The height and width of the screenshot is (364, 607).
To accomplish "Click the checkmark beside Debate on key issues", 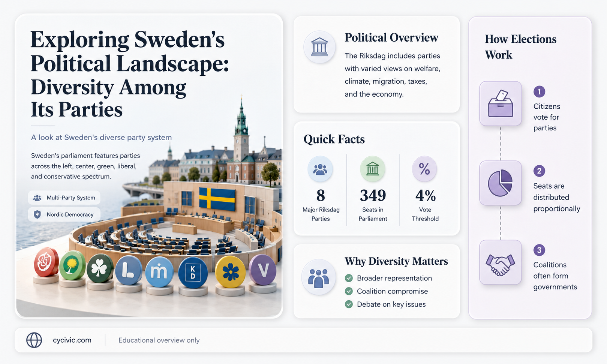I will pos(349,304).
